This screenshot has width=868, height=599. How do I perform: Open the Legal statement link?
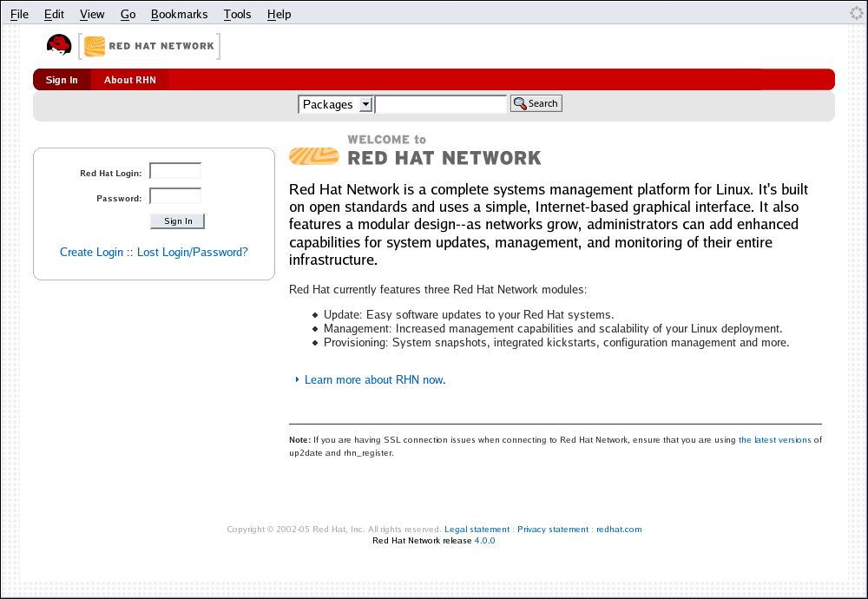coord(477,530)
